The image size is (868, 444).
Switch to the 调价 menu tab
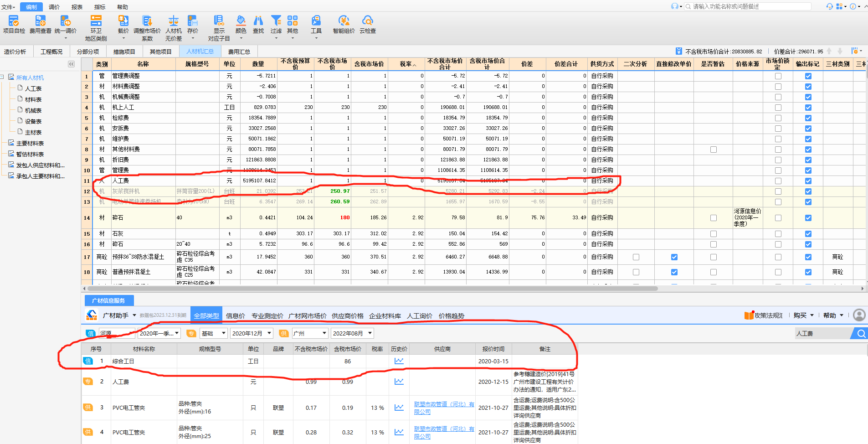[x=54, y=7]
